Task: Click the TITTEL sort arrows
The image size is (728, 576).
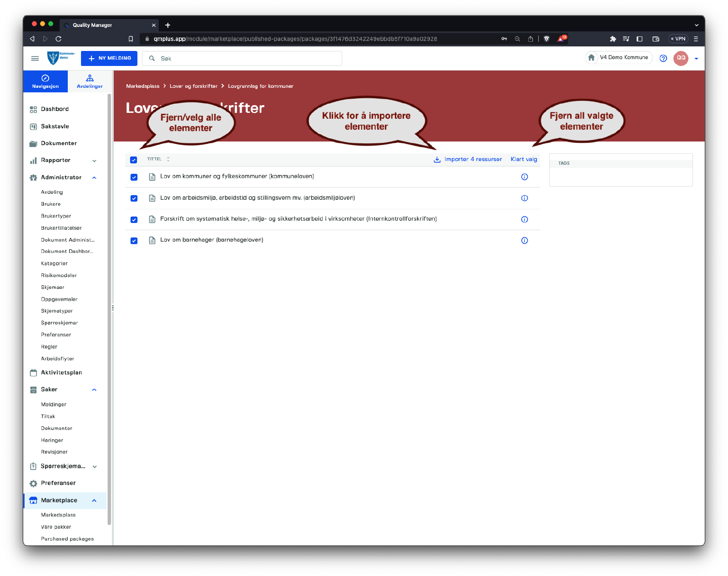Action: pyautogui.click(x=168, y=159)
